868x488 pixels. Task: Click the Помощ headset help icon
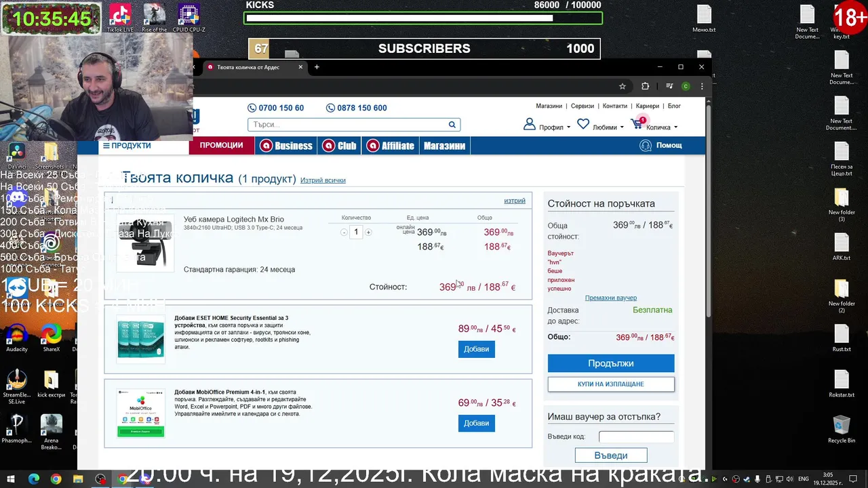[x=645, y=146]
